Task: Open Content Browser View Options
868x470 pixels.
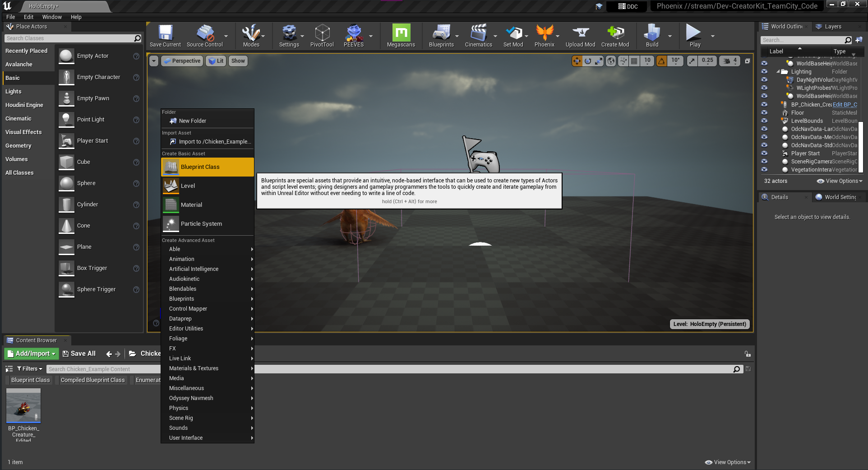Action: point(728,462)
